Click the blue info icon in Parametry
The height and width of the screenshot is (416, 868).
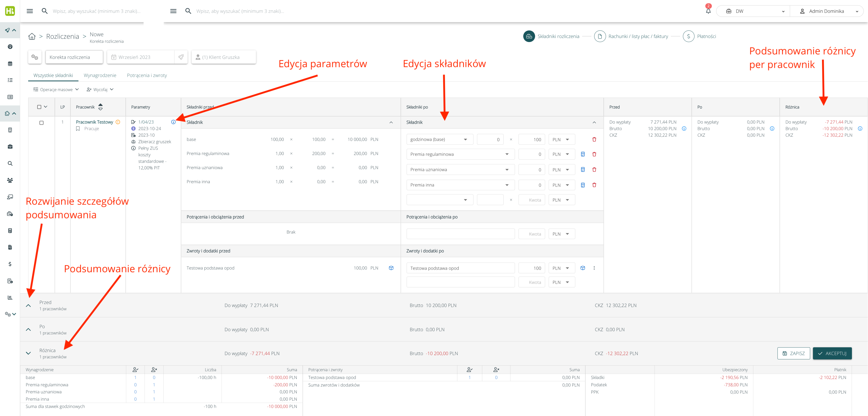click(x=173, y=122)
